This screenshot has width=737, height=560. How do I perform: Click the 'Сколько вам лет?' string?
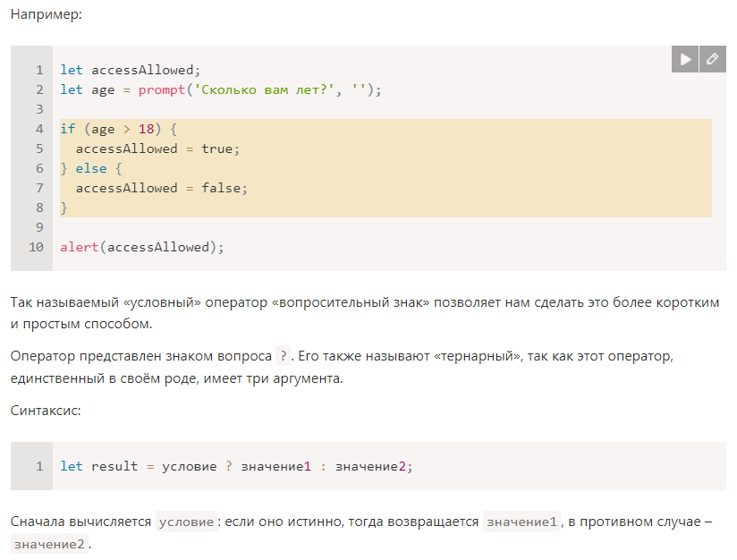pos(267,90)
